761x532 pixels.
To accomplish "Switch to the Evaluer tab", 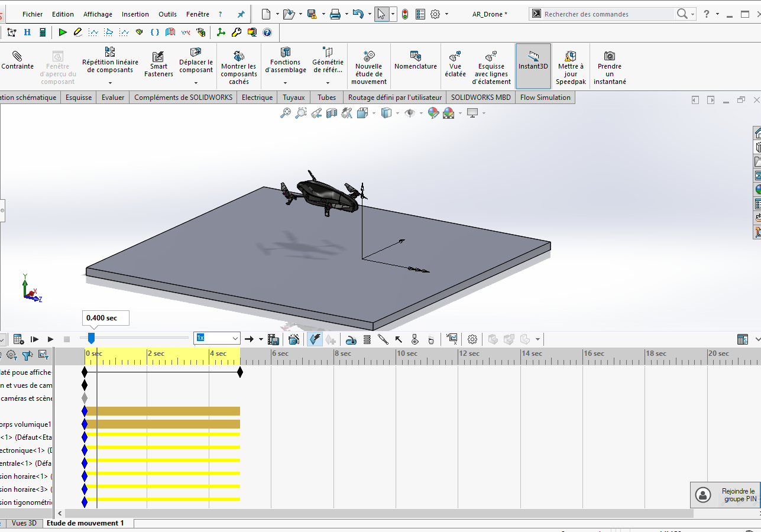I will point(113,98).
